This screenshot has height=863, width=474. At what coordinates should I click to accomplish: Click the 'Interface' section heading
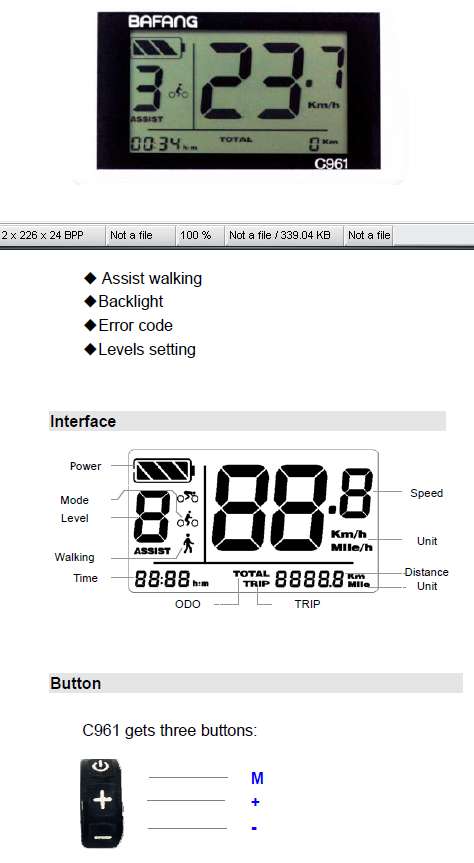pyautogui.click(x=83, y=422)
